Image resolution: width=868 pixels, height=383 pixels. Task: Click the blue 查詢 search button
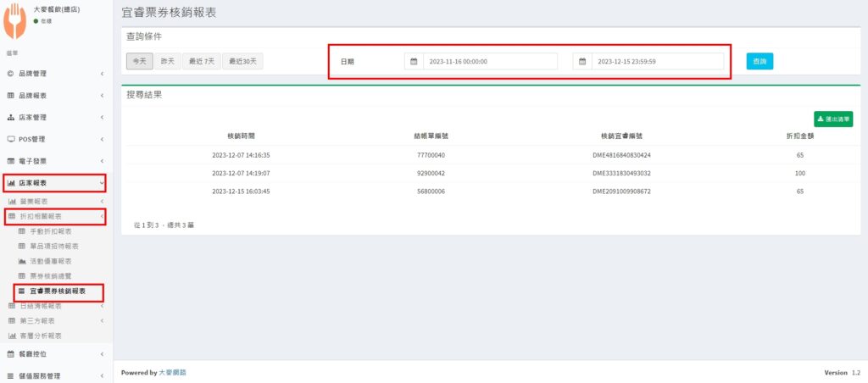pos(759,61)
